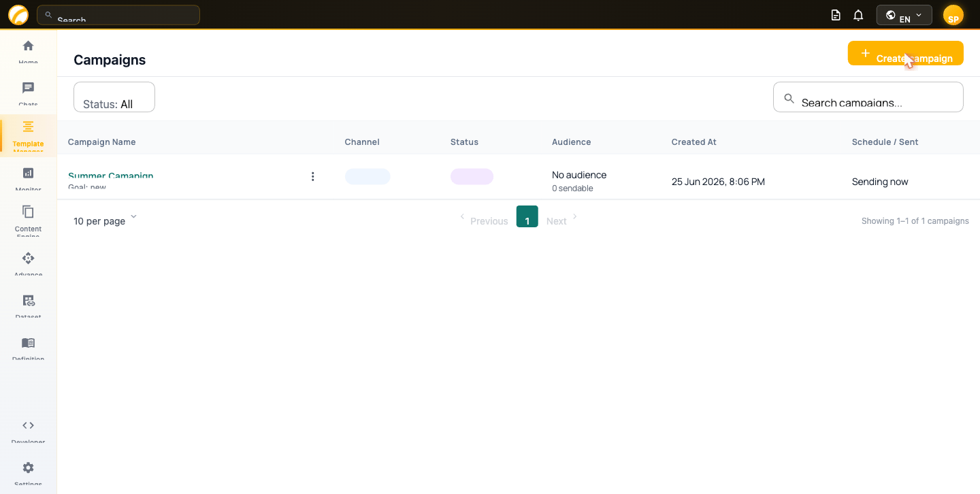Open the Definition sidebar section
Screen dimensions: 980x494
(28, 348)
